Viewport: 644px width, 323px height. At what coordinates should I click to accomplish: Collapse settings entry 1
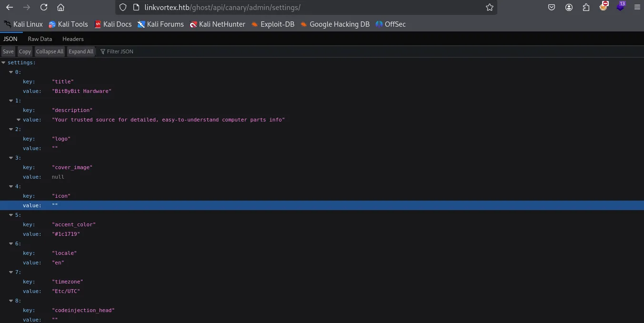(x=11, y=101)
